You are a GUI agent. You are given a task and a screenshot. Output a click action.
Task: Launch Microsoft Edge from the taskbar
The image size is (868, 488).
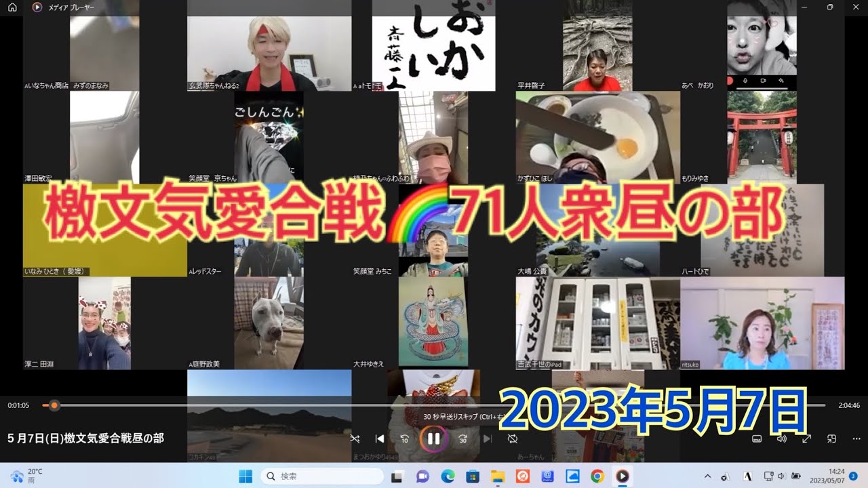click(448, 476)
